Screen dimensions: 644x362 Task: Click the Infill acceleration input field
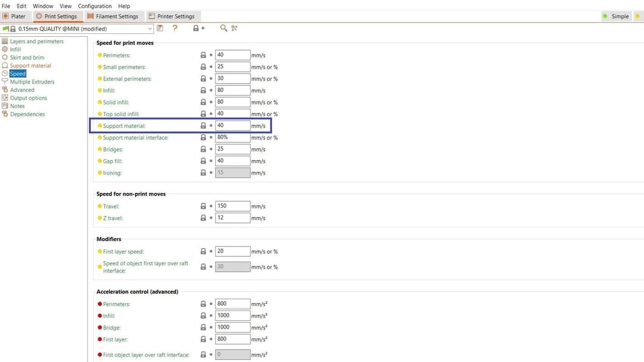point(232,316)
